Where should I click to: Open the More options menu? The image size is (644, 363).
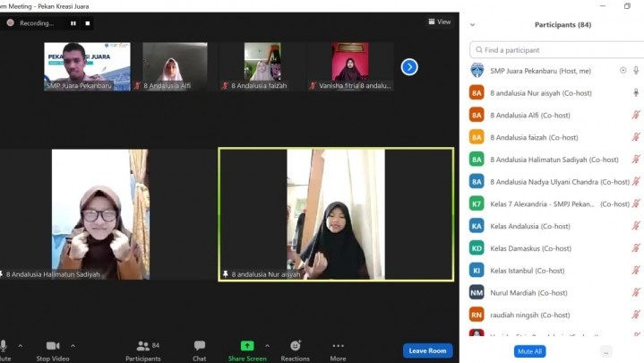coord(338,350)
